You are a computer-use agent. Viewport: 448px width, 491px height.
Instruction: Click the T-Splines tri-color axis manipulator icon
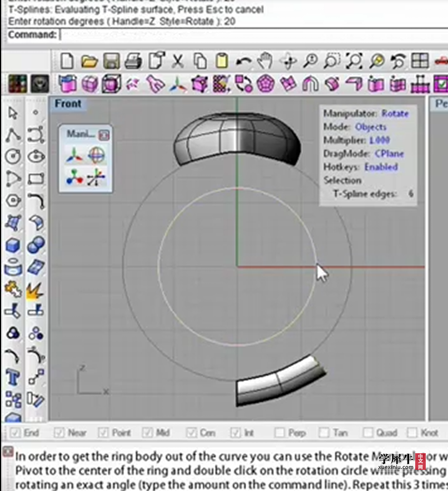[178, 84]
